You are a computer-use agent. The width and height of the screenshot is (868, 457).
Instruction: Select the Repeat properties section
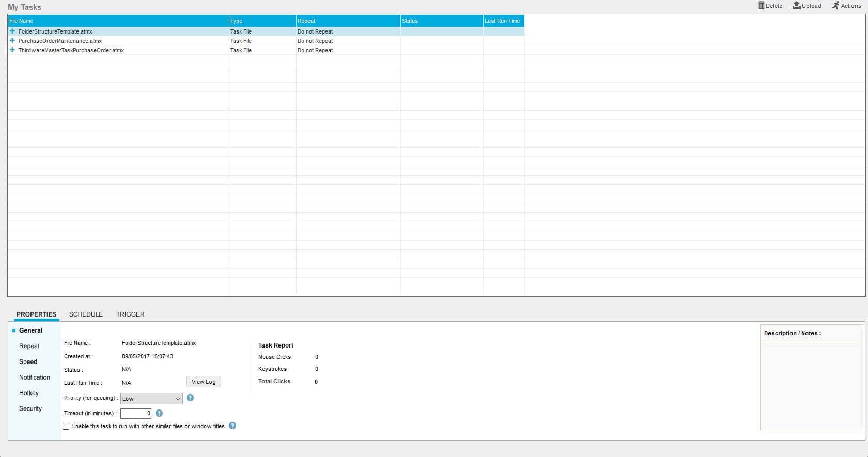(x=29, y=346)
